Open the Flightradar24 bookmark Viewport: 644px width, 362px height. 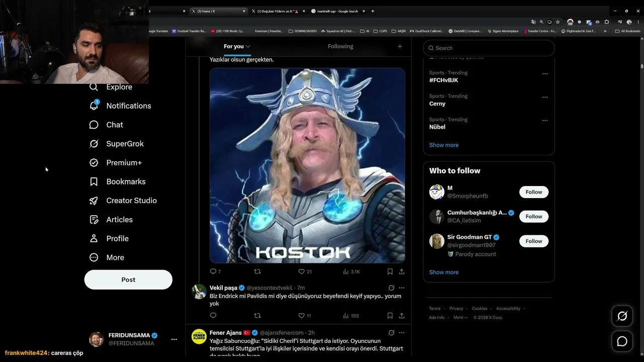579,31
